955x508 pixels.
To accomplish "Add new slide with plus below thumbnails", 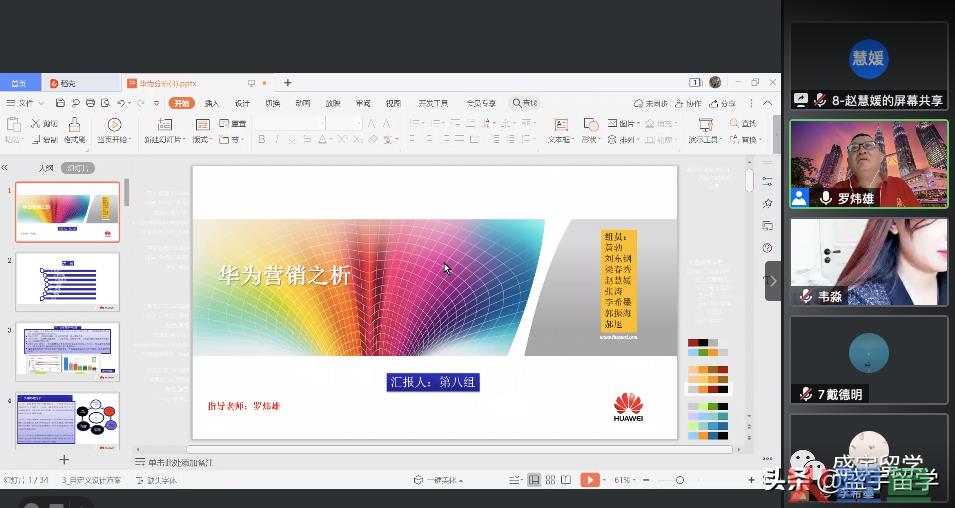I will tap(64, 459).
